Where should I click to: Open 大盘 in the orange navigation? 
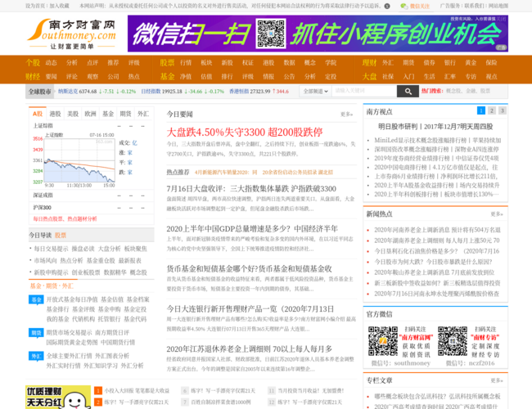[x=369, y=77]
